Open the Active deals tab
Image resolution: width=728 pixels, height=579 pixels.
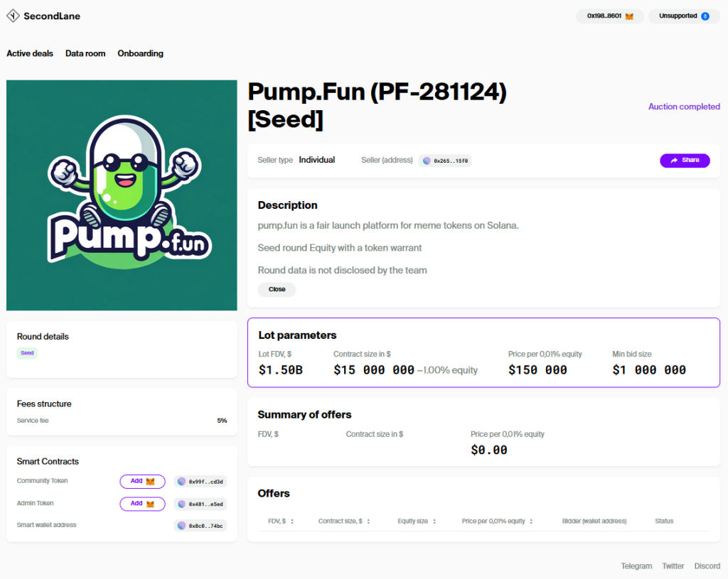pos(30,53)
